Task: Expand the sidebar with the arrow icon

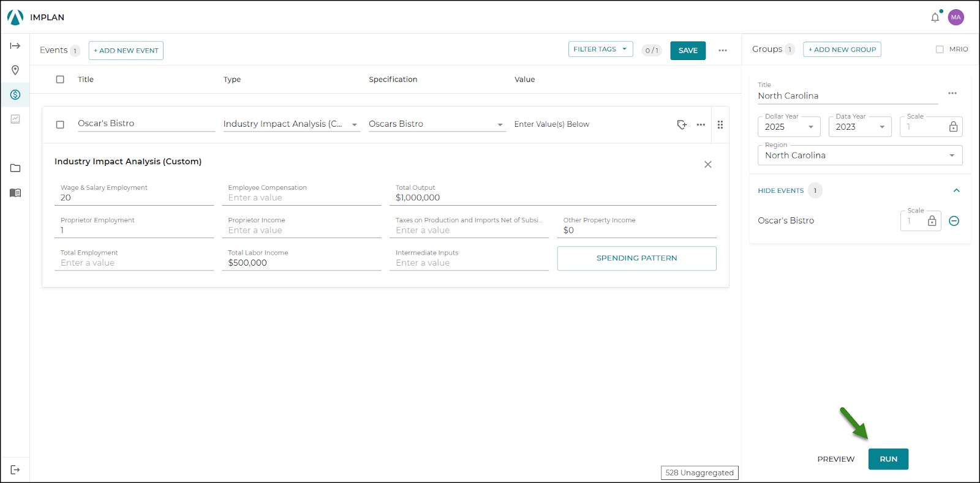Action: tap(15, 46)
